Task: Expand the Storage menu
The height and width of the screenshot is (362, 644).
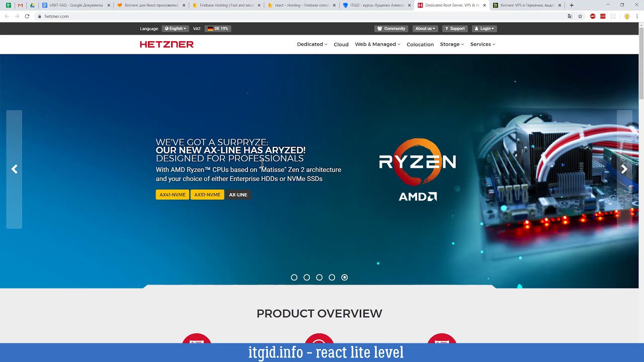Action: coord(452,44)
